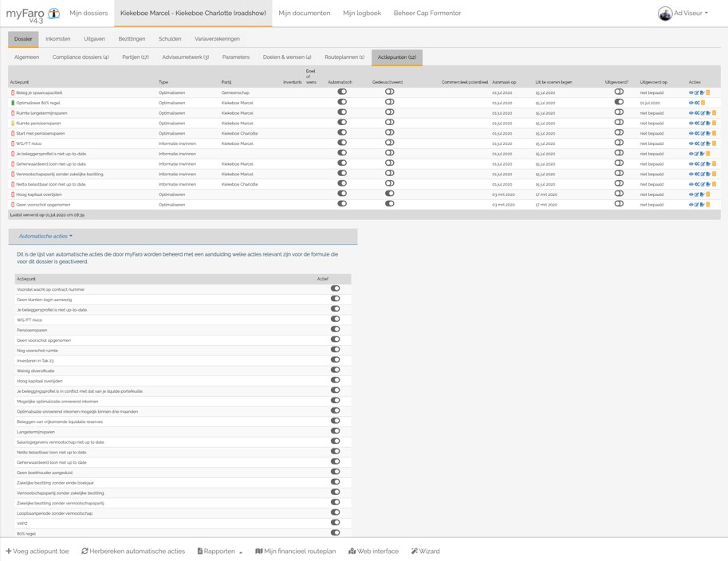
Task: Collapse the 'Automatische acties' section
Action: [45, 237]
